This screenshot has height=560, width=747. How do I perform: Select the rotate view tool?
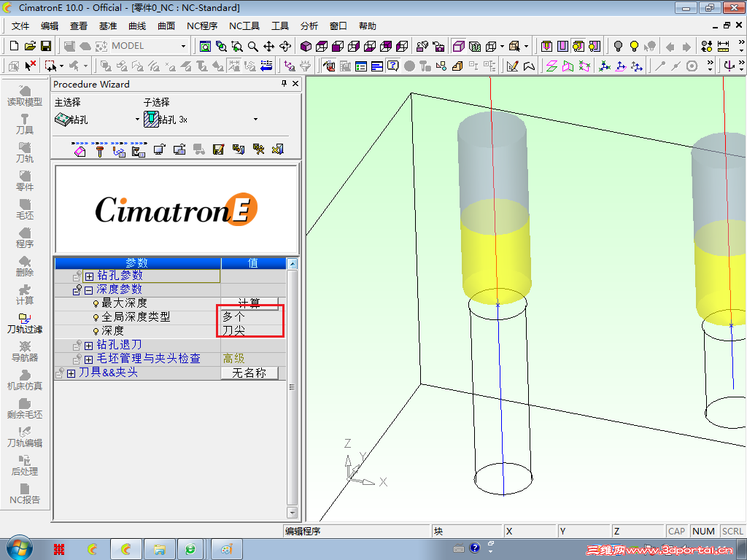285,46
